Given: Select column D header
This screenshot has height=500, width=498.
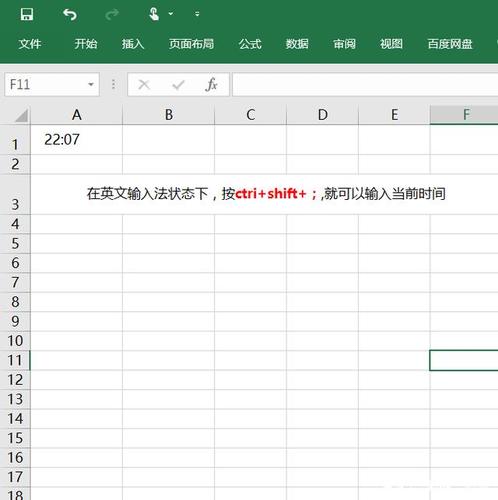Looking at the screenshot, I should pos(323,115).
